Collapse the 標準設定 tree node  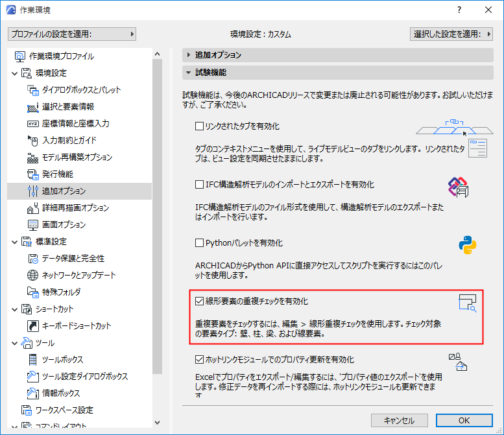(x=14, y=242)
